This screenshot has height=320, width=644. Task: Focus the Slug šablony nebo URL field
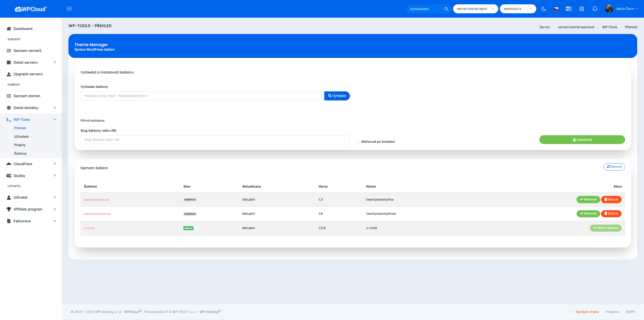click(215, 140)
